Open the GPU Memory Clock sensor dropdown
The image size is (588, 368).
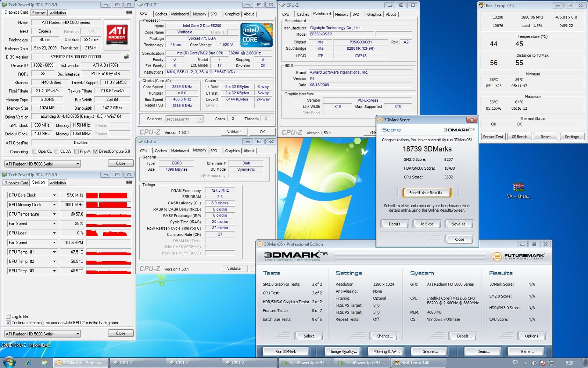click(x=54, y=205)
